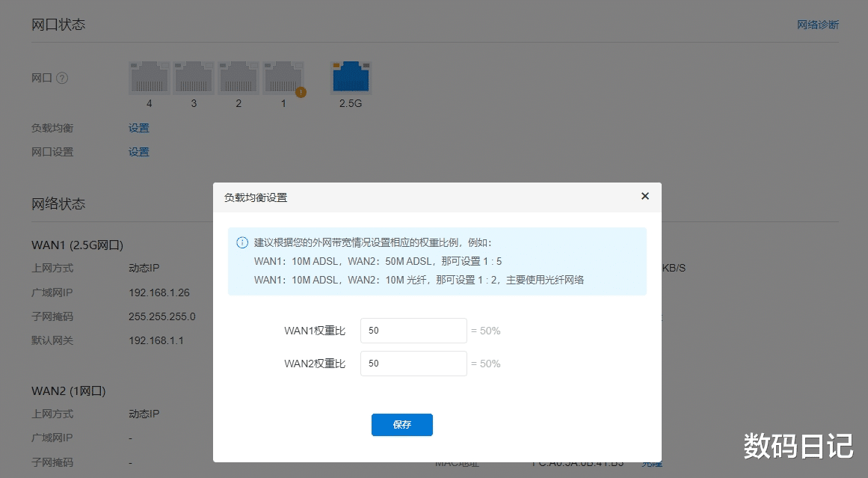
Task: Click the port 1 icon with warning badge
Action: tap(283, 78)
